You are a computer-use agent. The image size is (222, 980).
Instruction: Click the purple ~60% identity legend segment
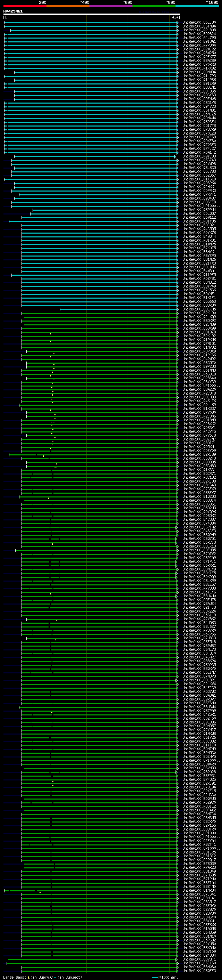[x=111, y=6]
